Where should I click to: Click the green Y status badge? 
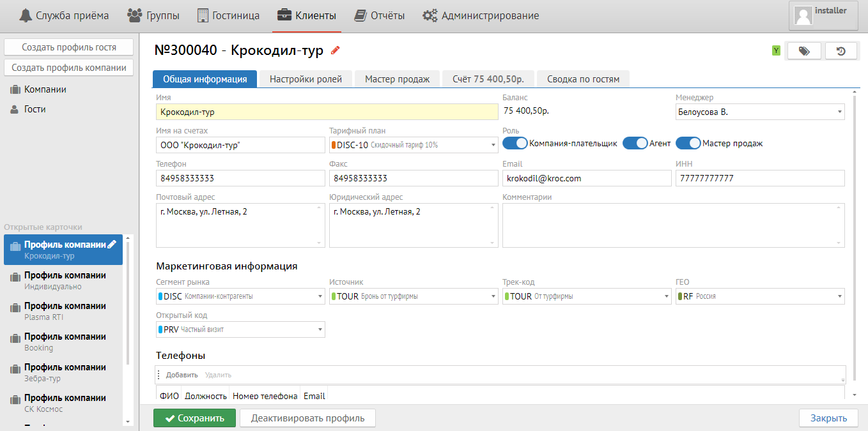(x=776, y=51)
